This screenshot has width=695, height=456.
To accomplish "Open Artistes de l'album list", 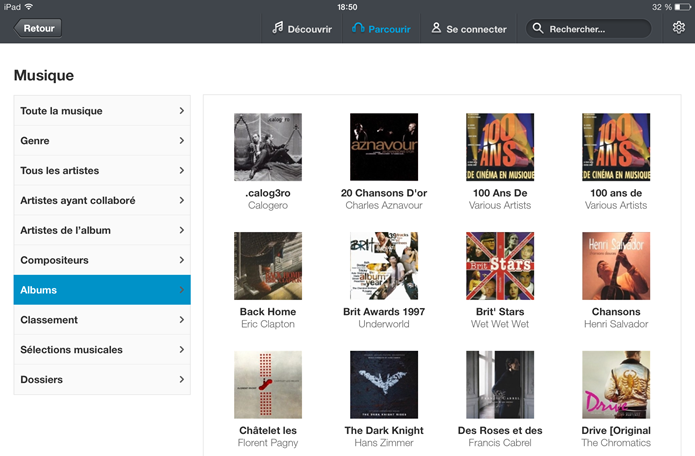I will pyautogui.click(x=102, y=230).
